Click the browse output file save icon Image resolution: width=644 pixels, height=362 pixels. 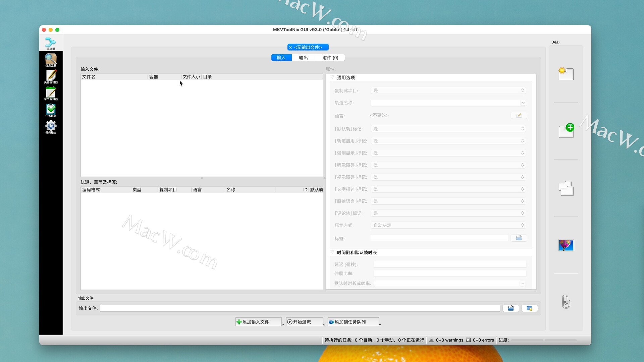pyautogui.click(x=511, y=308)
